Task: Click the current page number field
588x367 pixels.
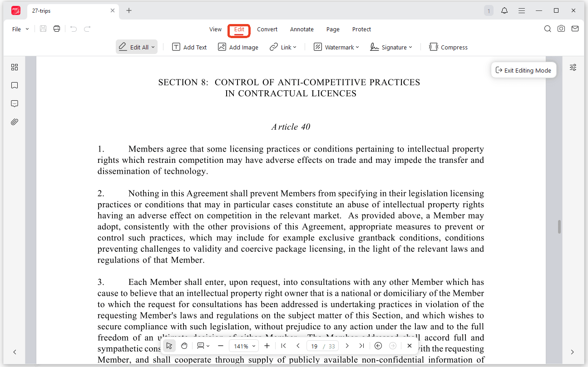Action: point(314,346)
